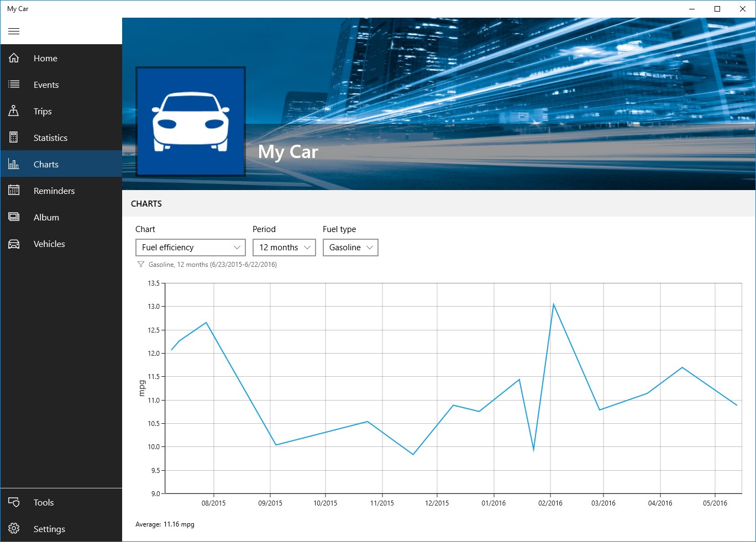
Task: Expand the hamburger navigation menu
Action: tap(14, 31)
